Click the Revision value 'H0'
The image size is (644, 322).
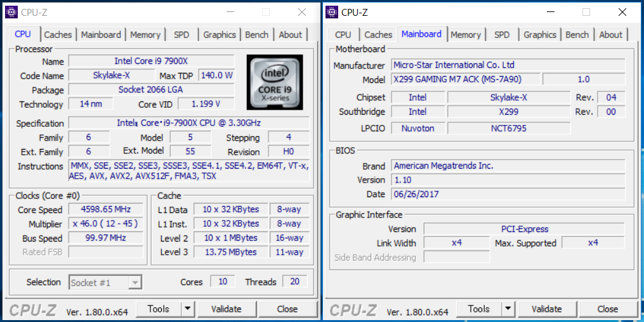click(x=288, y=151)
